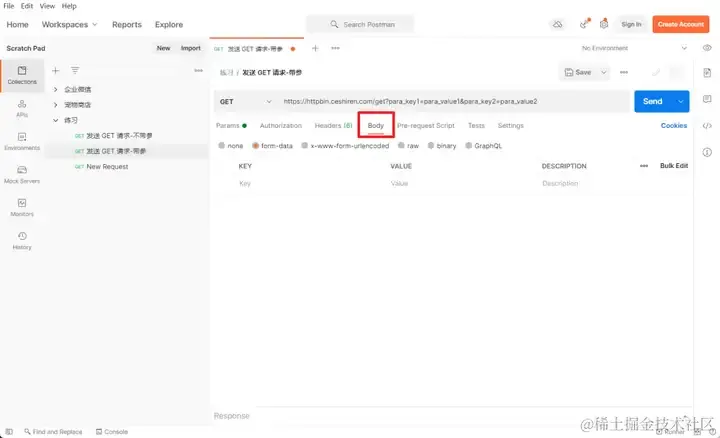This screenshot has height=438, width=720.
Task: Open the Save options dropdown arrow
Action: click(604, 72)
